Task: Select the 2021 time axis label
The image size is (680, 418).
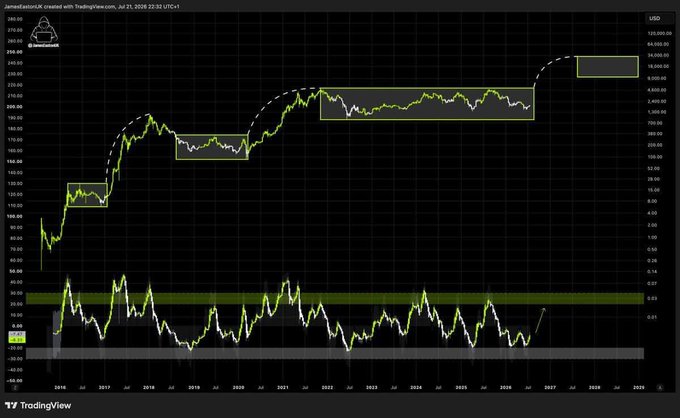Action: click(x=283, y=387)
